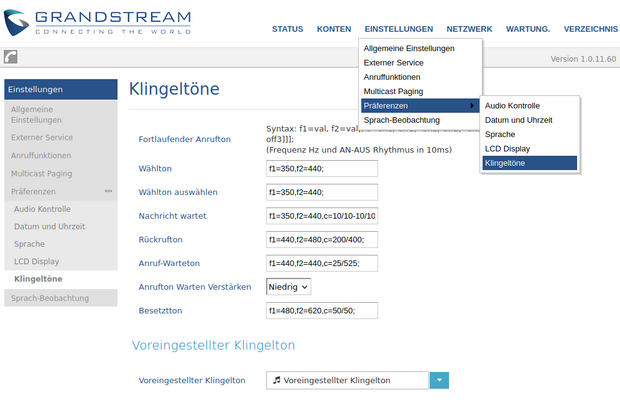Viewport: 620px width, 400px height.
Task: Focus the Rückrufton input field
Action: point(322,240)
